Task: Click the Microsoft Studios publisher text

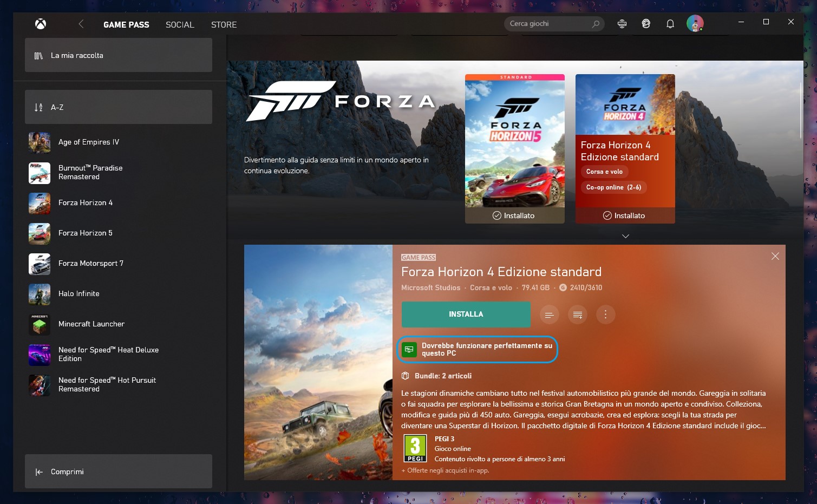Action: (x=430, y=288)
